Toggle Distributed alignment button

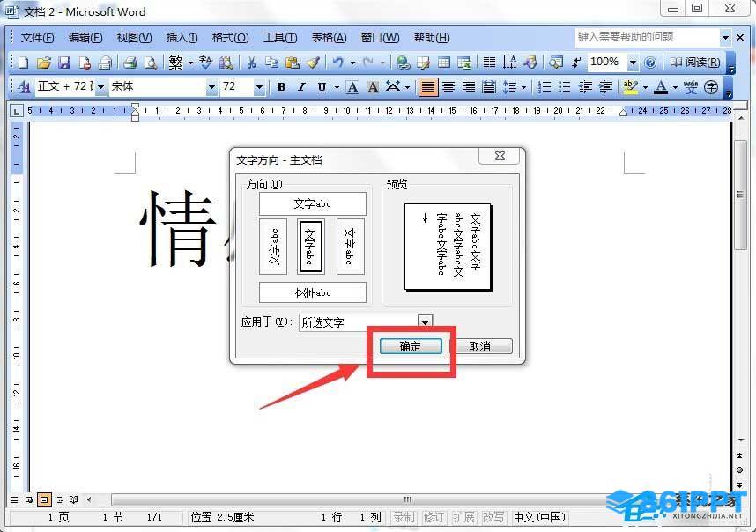click(489, 87)
